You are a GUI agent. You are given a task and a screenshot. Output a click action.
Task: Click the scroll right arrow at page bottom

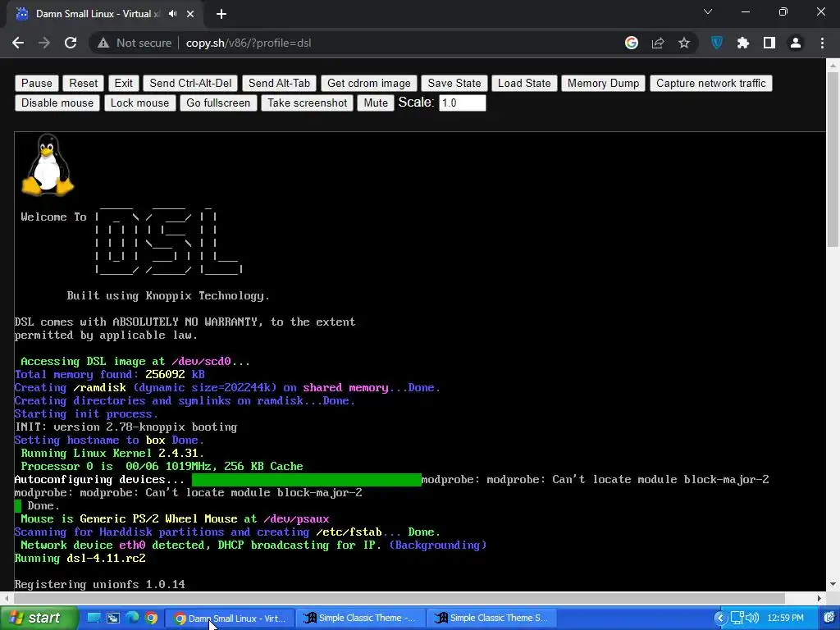tap(819, 598)
